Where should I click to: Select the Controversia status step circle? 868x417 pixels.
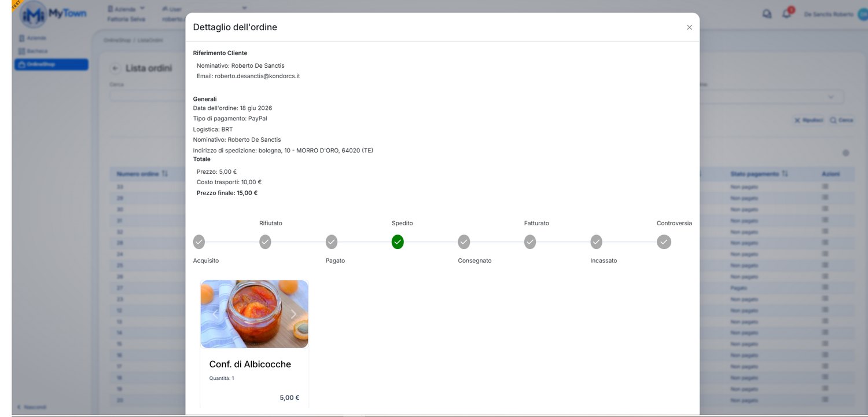point(664,242)
